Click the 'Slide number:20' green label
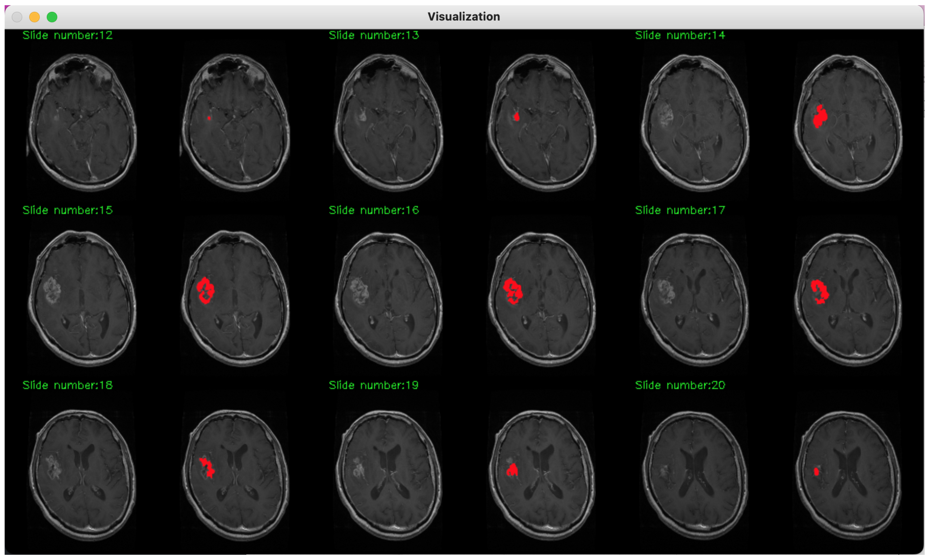929x560 pixels. 680,385
